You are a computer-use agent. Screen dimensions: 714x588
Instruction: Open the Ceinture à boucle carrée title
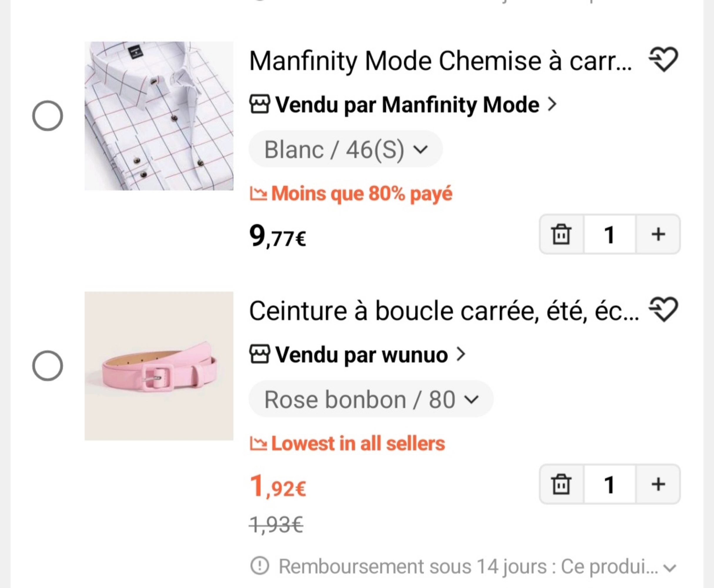click(444, 311)
